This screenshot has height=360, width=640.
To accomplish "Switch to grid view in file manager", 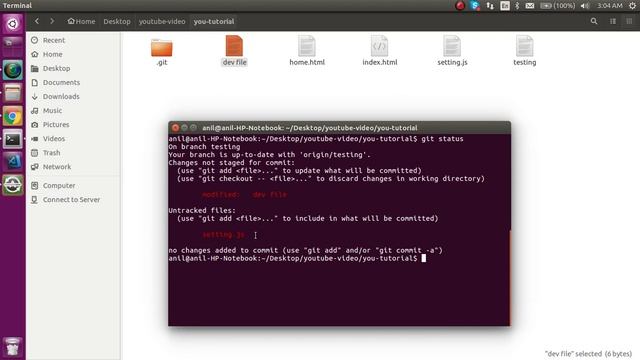I will (x=629, y=21).
